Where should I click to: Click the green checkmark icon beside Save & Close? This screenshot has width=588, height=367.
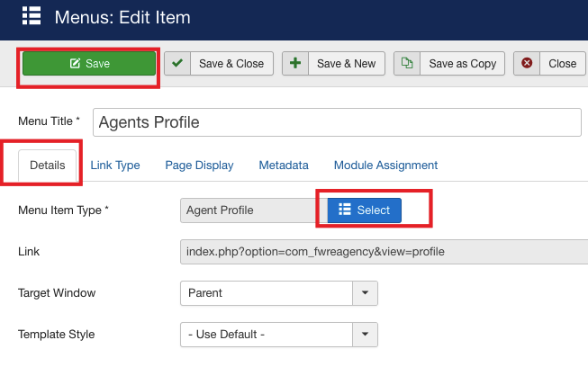click(177, 64)
